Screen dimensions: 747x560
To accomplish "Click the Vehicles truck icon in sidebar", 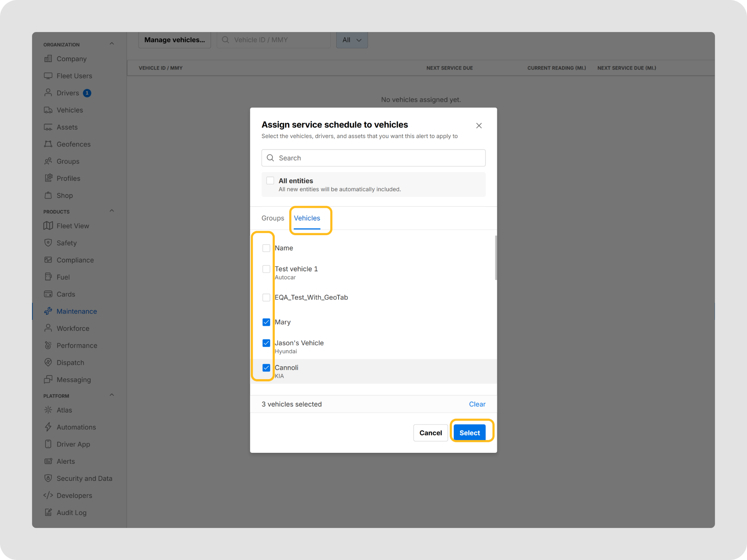I will [x=48, y=110].
